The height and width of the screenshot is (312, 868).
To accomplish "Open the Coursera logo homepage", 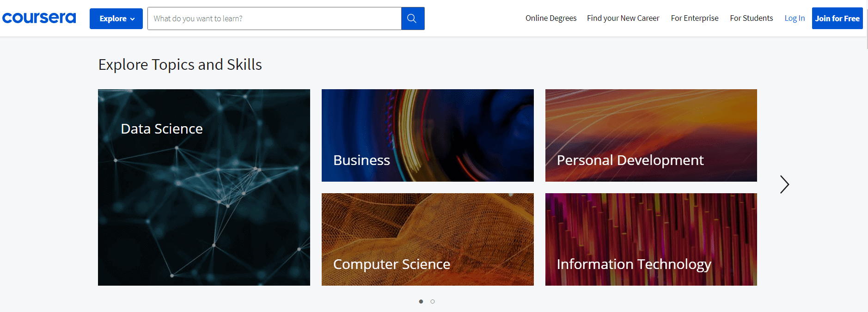I will click(39, 18).
